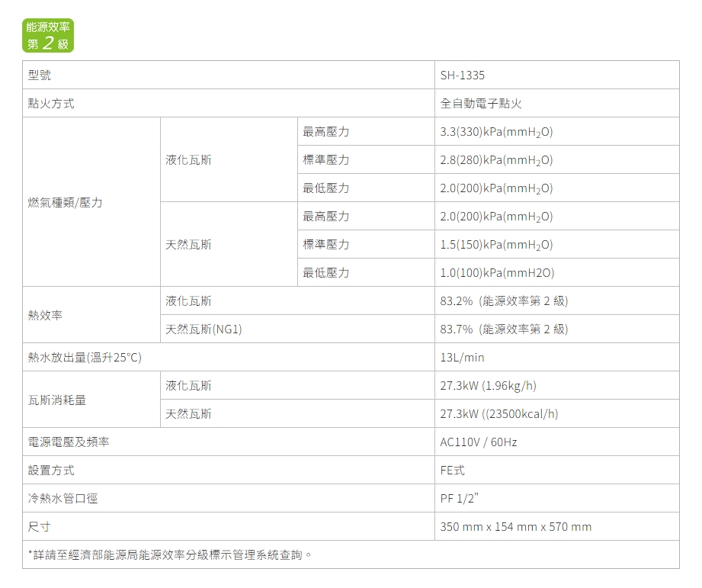Click the 熱效率 row header

pos(46,315)
